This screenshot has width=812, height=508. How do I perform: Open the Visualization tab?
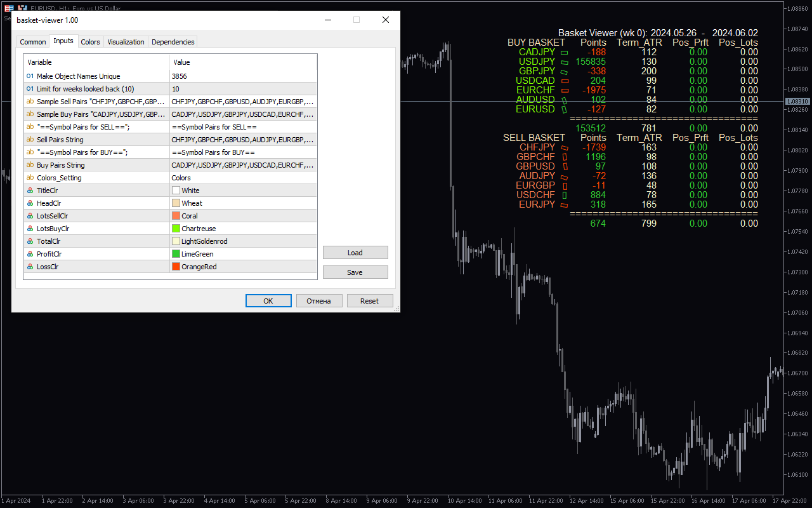[126, 42]
